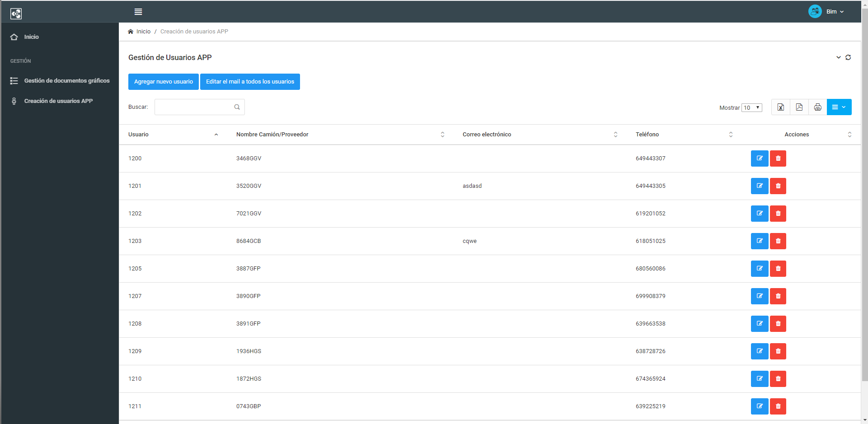Screen dimensions: 868x424
Task: Delete user 1211 using trash icon
Action: click(x=778, y=406)
